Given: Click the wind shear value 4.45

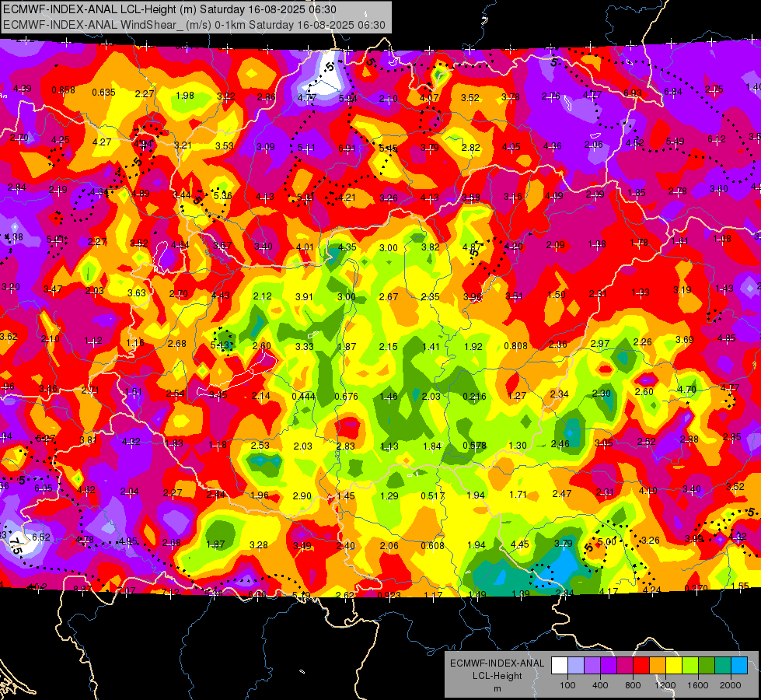Looking at the screenshot, I should coord(520,544).
